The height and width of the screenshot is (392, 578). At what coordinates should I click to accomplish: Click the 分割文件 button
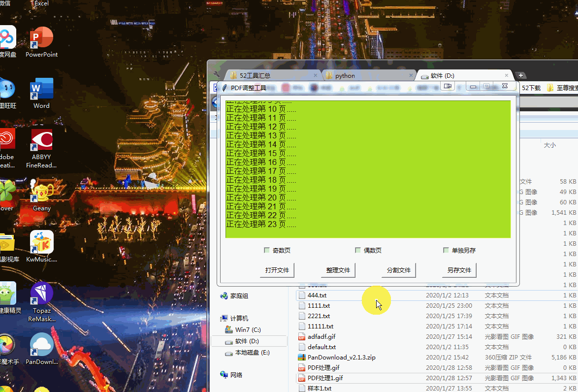pos(398,270)
